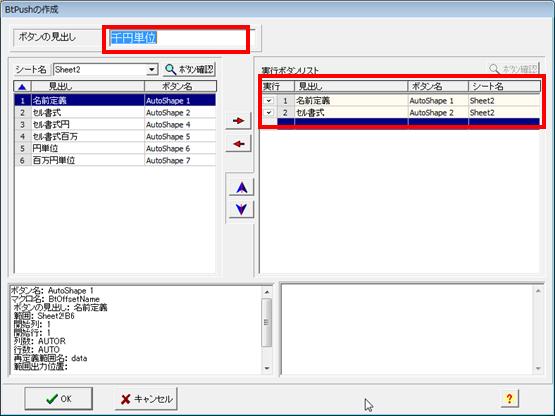Image resolution: width=555 pixels, height=416 pixels.
Task: Confirm with the OK button
Action: coord(59,399)
